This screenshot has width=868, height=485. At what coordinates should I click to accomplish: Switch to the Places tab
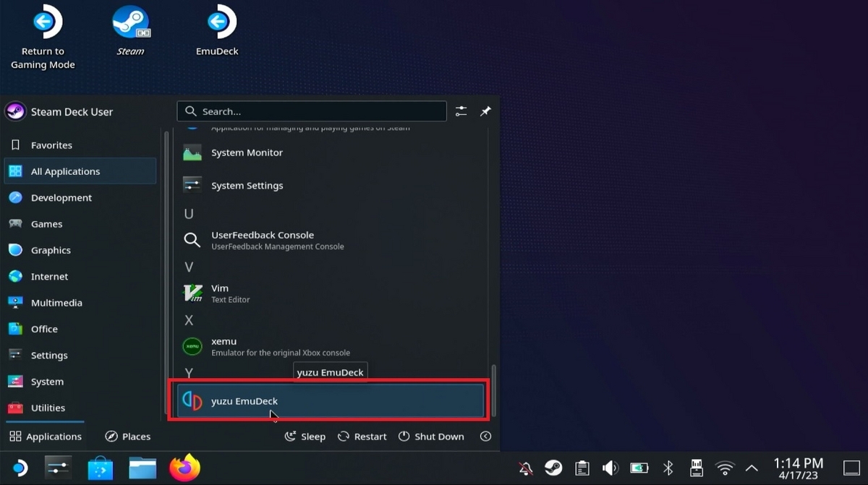pos(128,436)
